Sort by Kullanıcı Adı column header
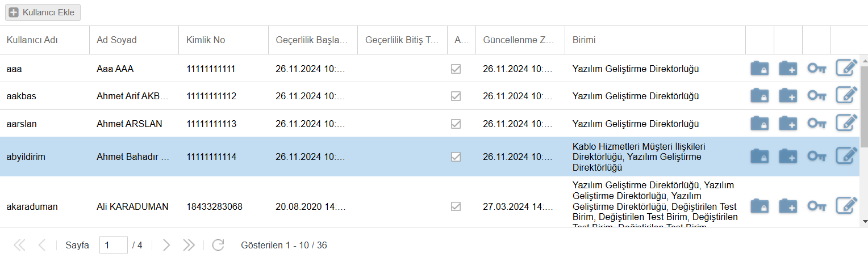Viewport: 868px width, 262px height. click(32, 40)
